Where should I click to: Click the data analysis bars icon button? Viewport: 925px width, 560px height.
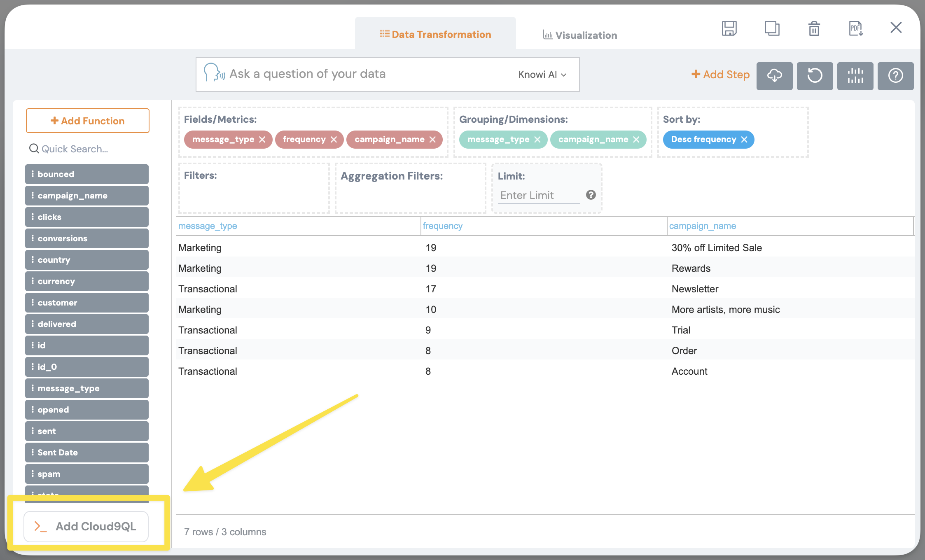(x=855, y=76)
